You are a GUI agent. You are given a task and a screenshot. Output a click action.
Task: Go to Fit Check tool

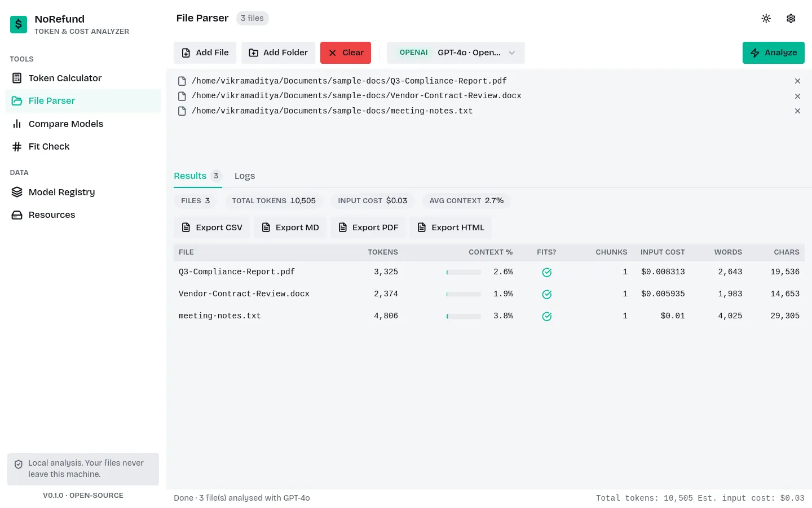83,146
